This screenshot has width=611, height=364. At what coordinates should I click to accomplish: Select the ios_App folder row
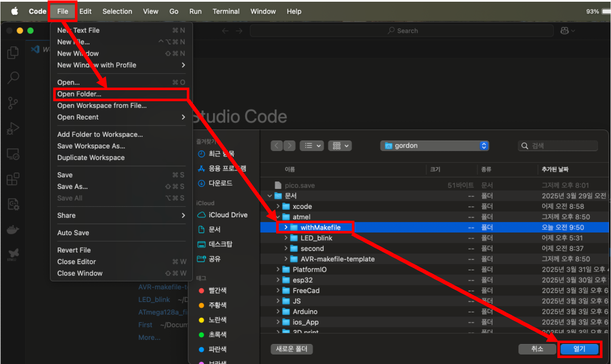tap(434, 322)
